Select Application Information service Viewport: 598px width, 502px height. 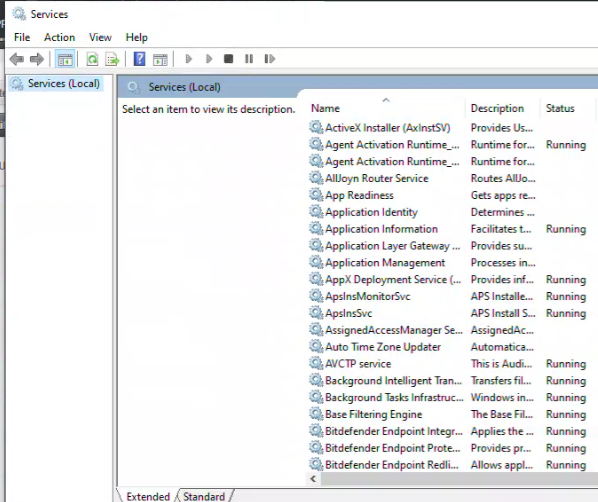coord(381,229)
